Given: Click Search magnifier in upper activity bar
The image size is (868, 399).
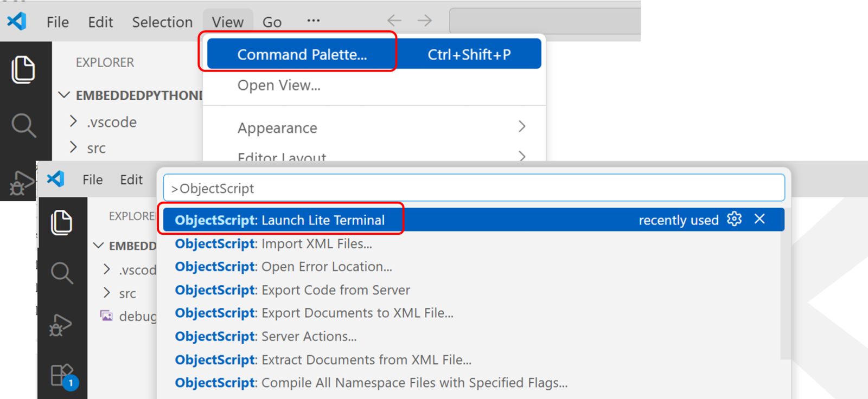Looking at the screenshot, I should [x=23, y=125].
